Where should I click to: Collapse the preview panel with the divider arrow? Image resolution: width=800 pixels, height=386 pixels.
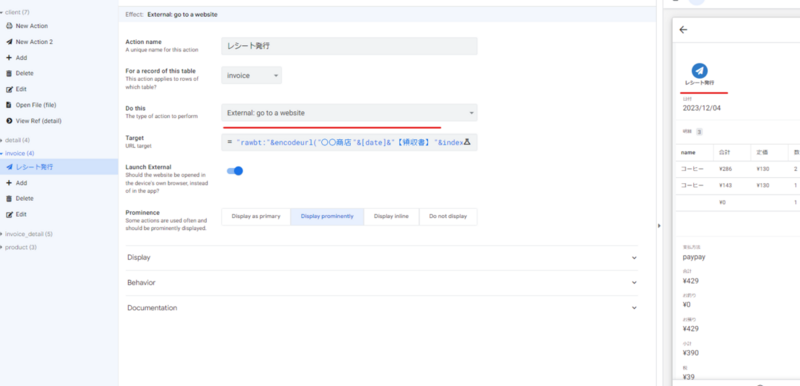coord(659,225)
